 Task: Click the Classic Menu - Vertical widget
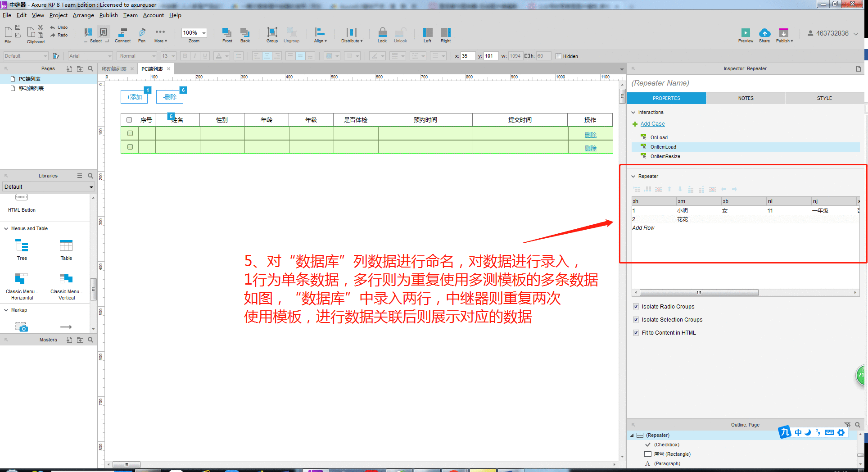(66, 286)
